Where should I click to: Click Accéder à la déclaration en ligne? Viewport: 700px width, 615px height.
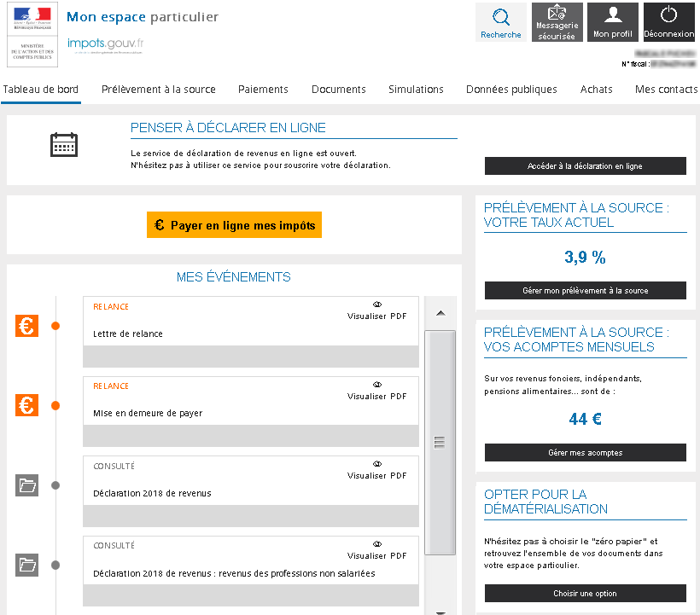click(585, 166)
